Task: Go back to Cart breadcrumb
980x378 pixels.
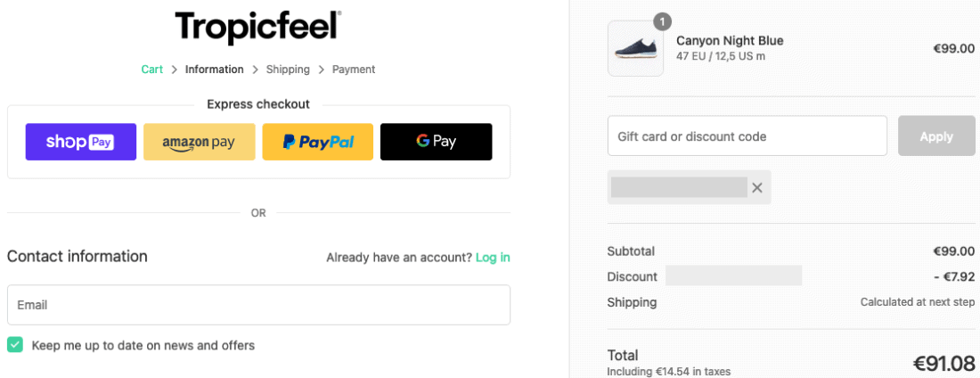Action: click(x=152, y=70)
